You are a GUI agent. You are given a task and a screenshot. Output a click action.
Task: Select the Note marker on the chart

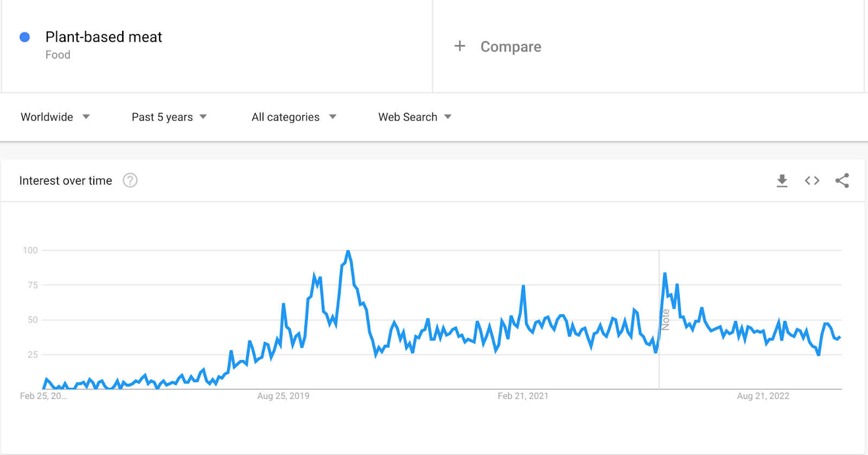pyautogui.click(x=666, y=320)
